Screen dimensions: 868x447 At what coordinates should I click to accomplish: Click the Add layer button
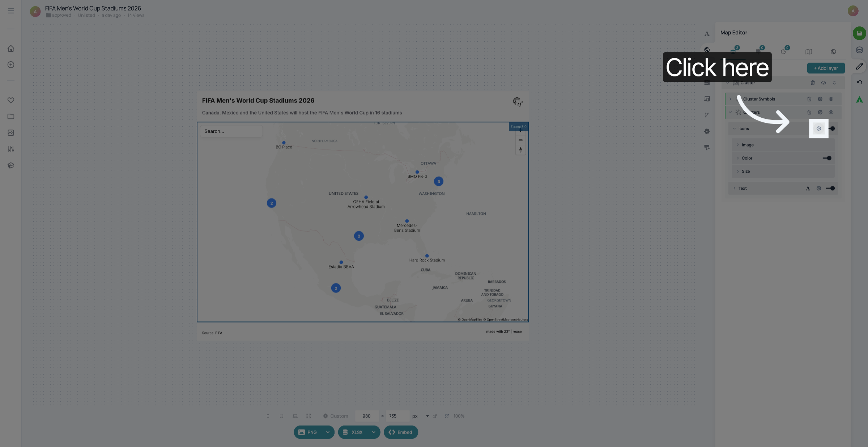point(826,68)
